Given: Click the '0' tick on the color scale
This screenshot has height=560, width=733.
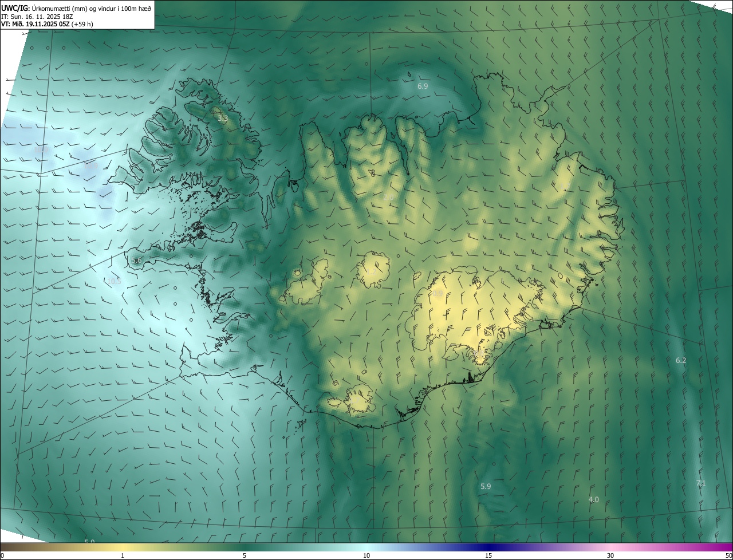Looking at the screenshot, I should [2, 555].
